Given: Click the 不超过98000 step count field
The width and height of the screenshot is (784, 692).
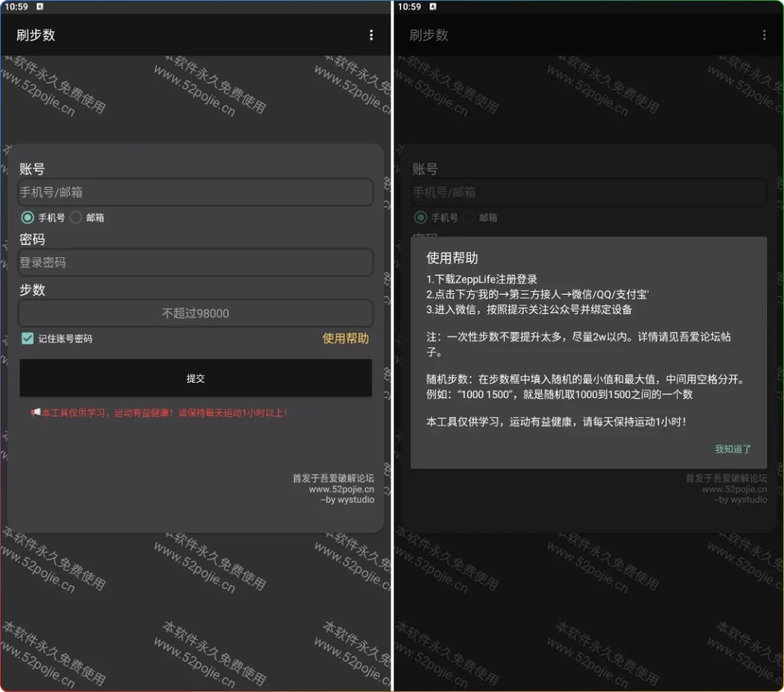Looking at the screenshot, I should (x=194, y=312).
